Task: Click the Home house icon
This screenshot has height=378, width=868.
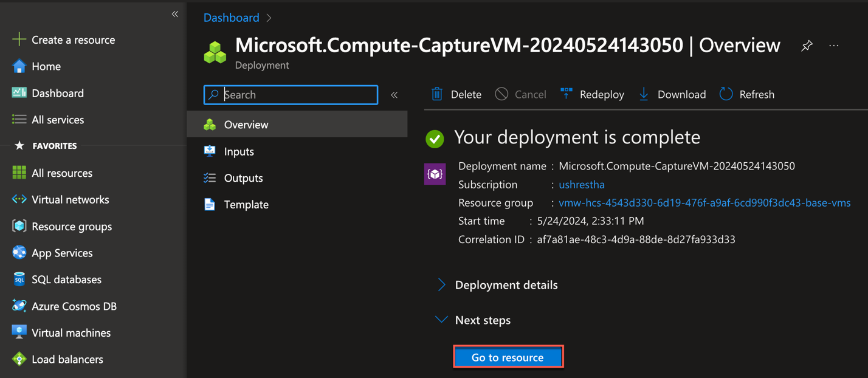Action: pos(19,66)
